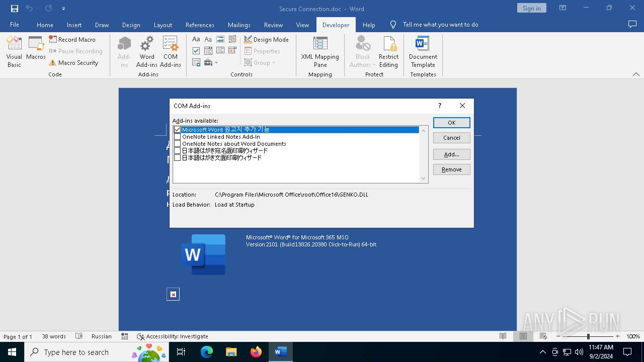Uncheck Microsoft Word 원고지 add-in checkbox
This screenshot has width=644, height=362.
(x=177, y=130)
